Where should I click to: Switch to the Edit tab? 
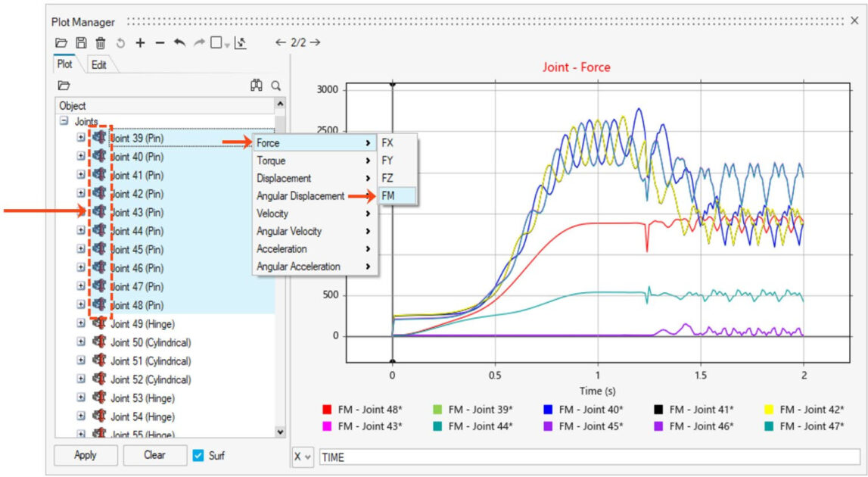pos(99,65)
